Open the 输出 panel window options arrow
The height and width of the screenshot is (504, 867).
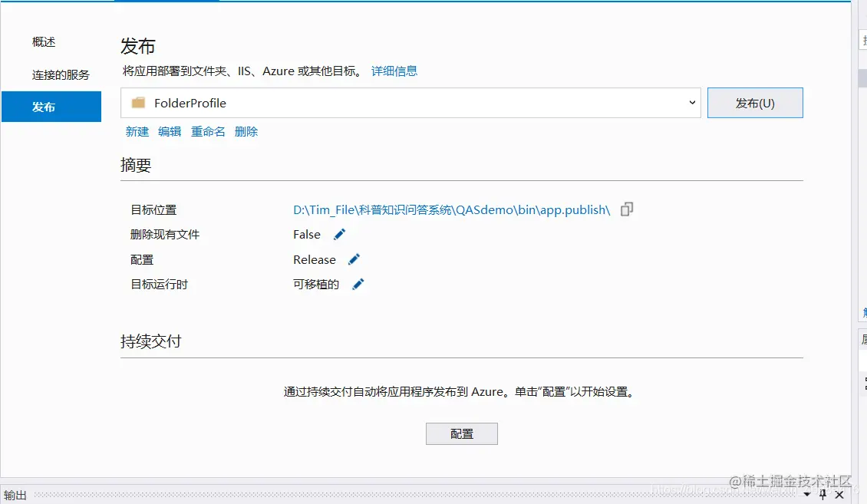click(807, 495)
